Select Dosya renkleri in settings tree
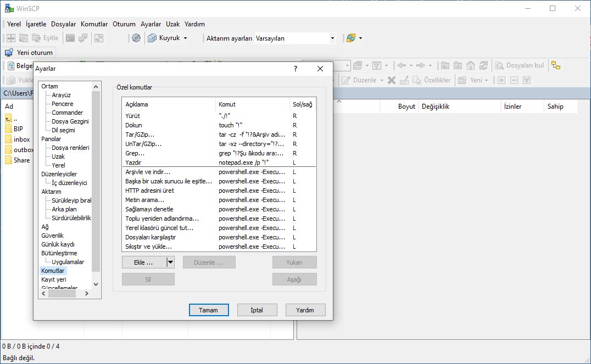 (70, 148)
